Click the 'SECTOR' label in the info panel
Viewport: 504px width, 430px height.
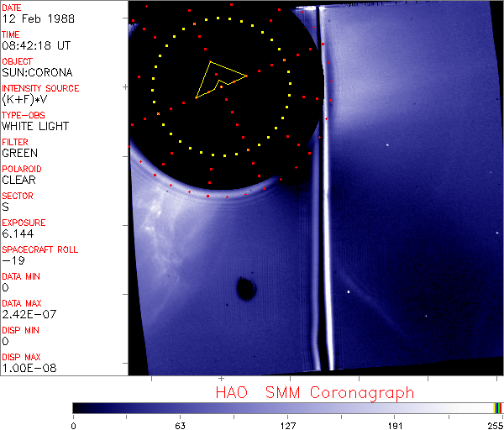pos(18,196)
